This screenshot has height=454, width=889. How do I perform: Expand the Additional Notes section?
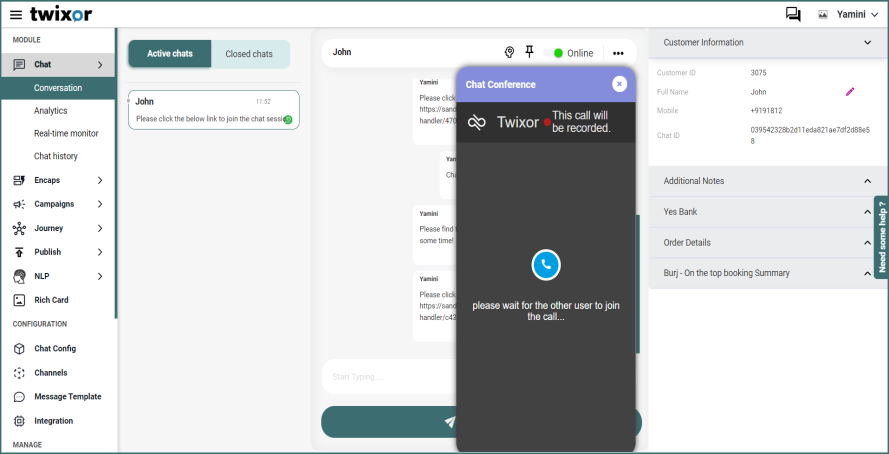pyautogui.click(x=867, y=181)
